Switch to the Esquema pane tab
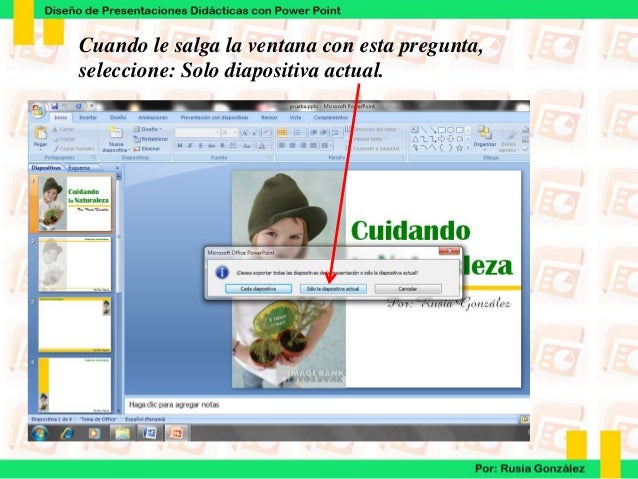Viewport: 638px width, 479px height. point(79,168)
